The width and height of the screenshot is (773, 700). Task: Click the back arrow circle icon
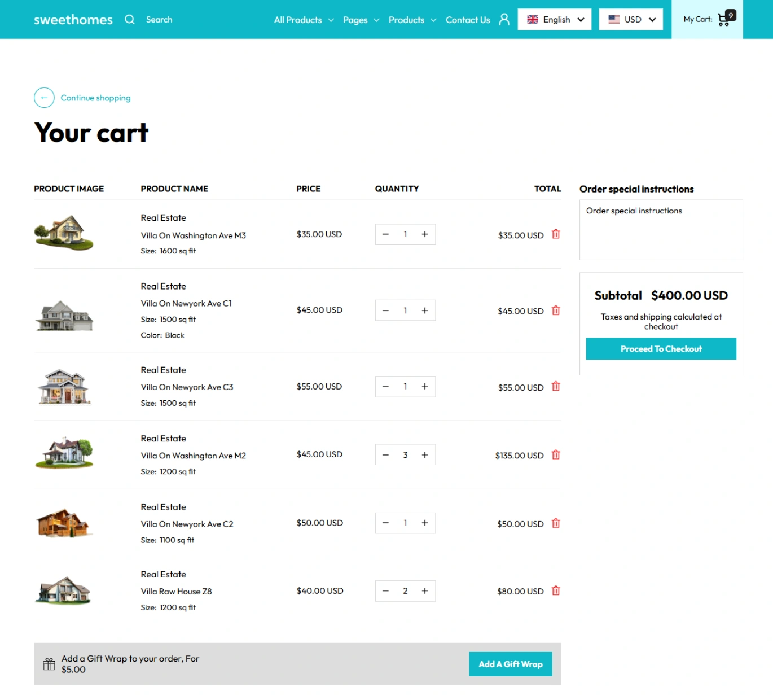click(x=44, y=98)
